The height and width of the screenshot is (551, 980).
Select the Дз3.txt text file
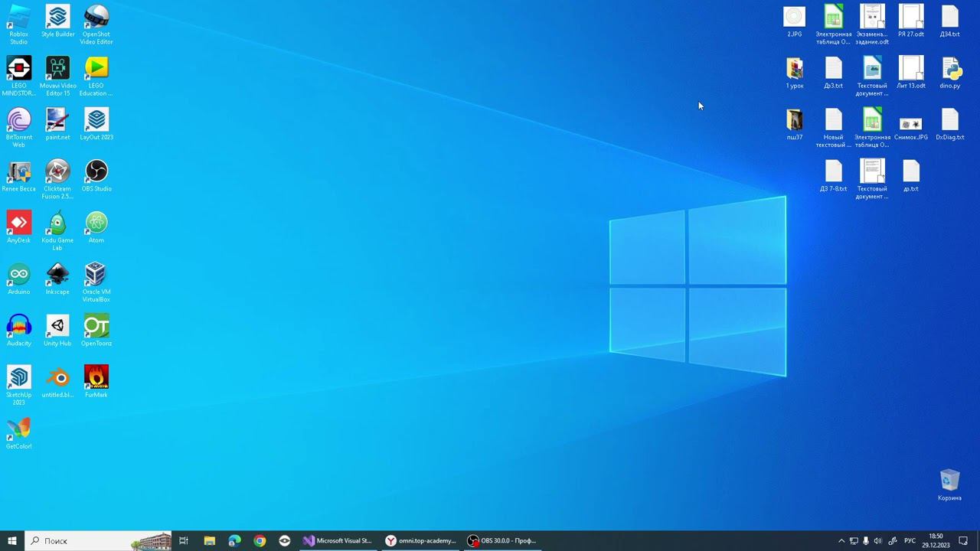pos(833,73)
